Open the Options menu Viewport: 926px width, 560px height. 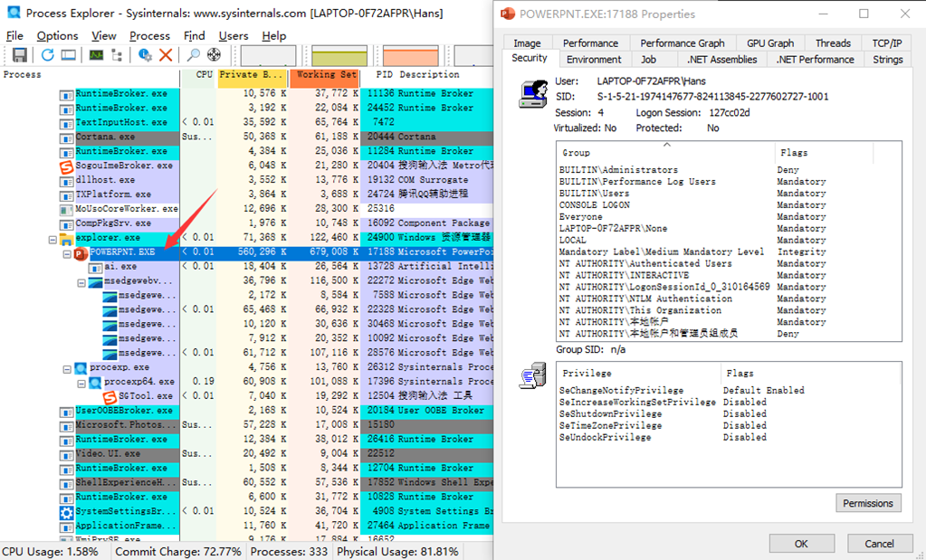tap(57, 36)
